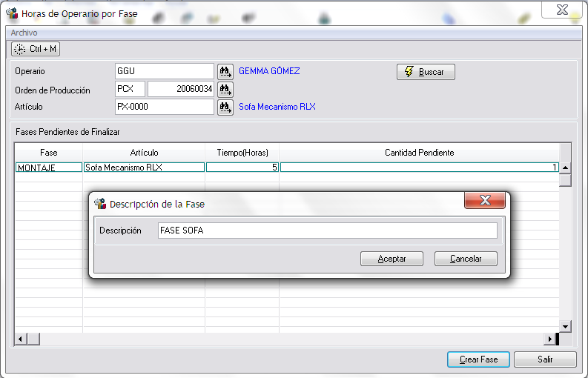The height and width of the screenshot is (378, 588).
Task: Click into the PCX order series field
Action: 130,89
